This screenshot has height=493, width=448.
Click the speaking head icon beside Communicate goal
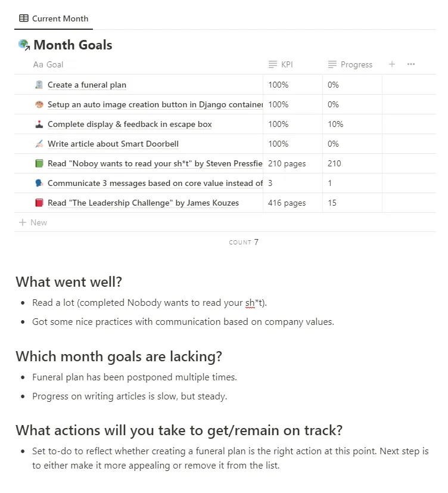pos(39,183)
